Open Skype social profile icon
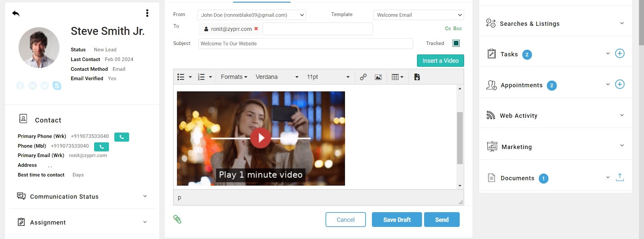644x239 pixels. click(57, 86)
